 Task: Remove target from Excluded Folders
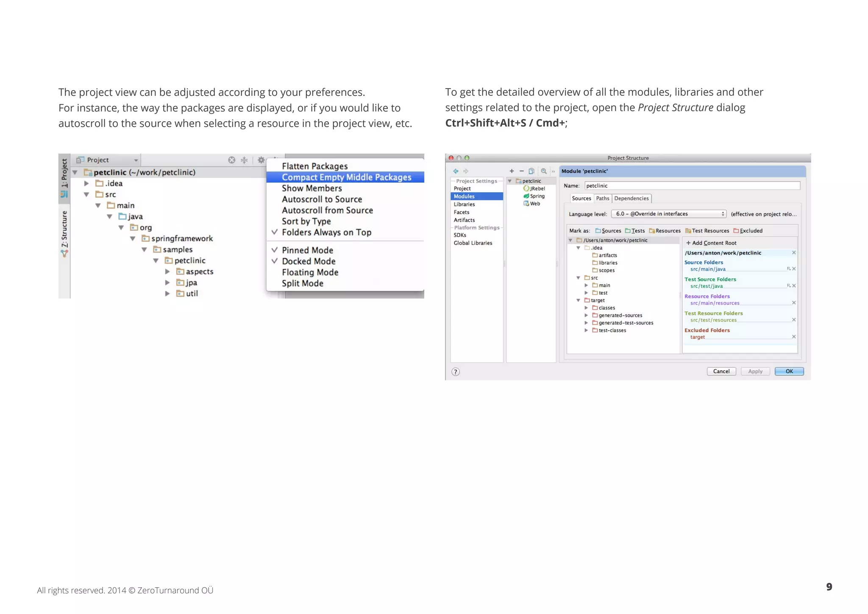click(794, 336)
